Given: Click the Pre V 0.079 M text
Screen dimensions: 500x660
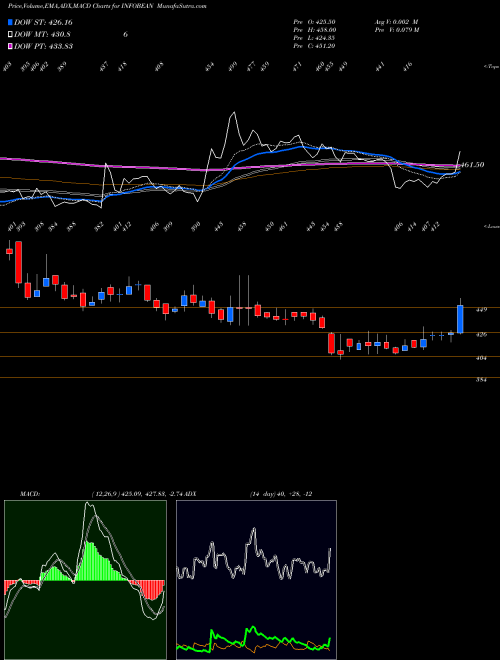Looking at the screenshot, I should coord(396,30).
